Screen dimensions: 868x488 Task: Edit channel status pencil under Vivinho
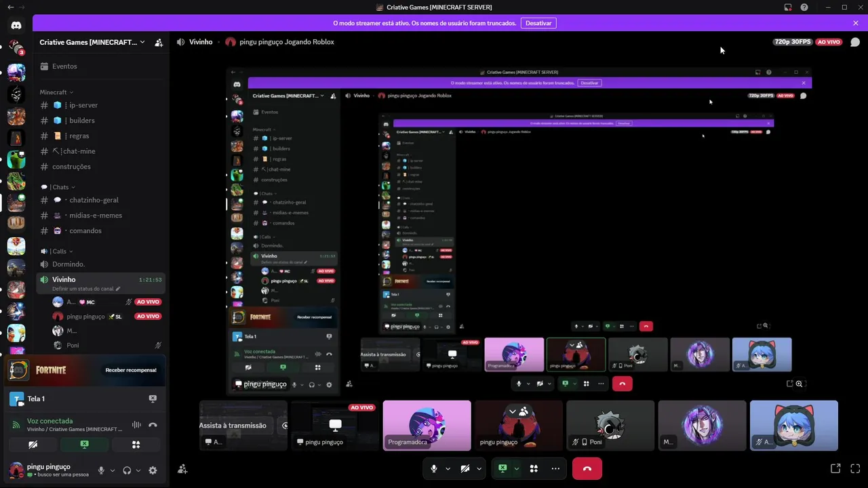pyautogui.click(x=118, y=289)
